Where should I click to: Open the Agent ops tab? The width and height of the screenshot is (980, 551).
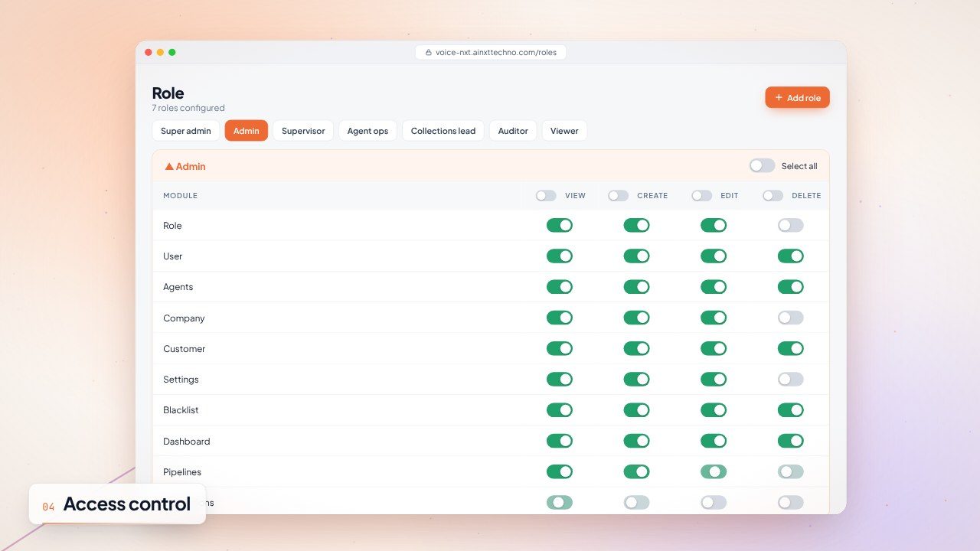pos(367,131)
